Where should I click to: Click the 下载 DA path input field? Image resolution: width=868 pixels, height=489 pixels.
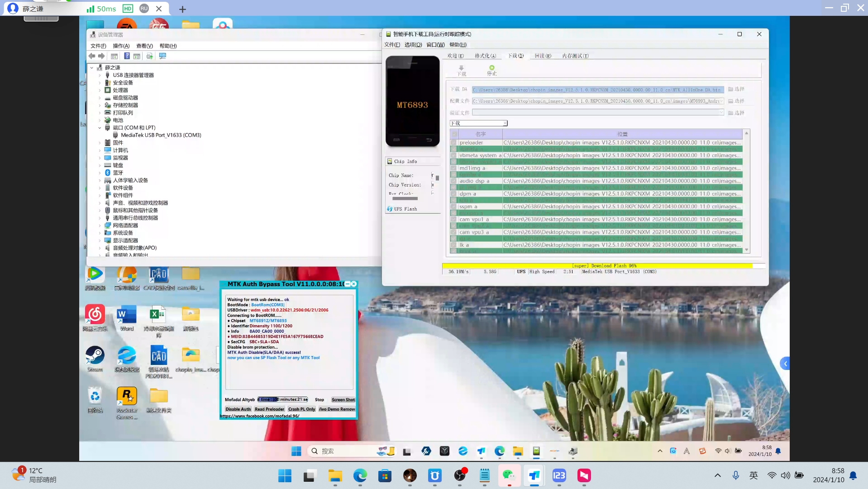(x=597, y=90)
